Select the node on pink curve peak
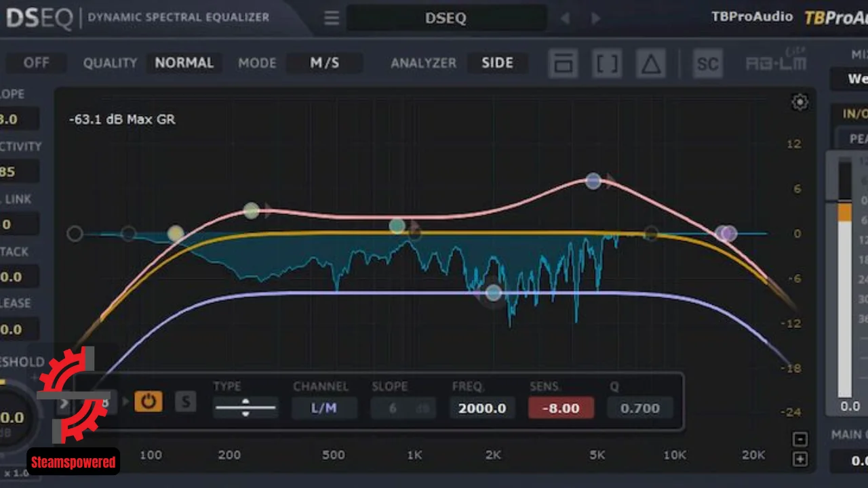This screenshot has width=868, height=488. click(593, 181)
